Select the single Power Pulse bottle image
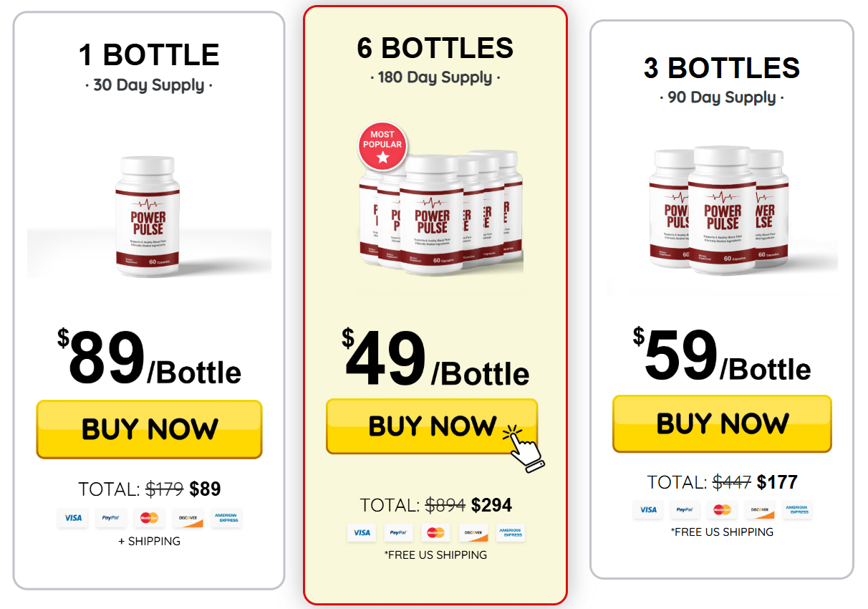 pyautogui.click(x=149, y=216)
